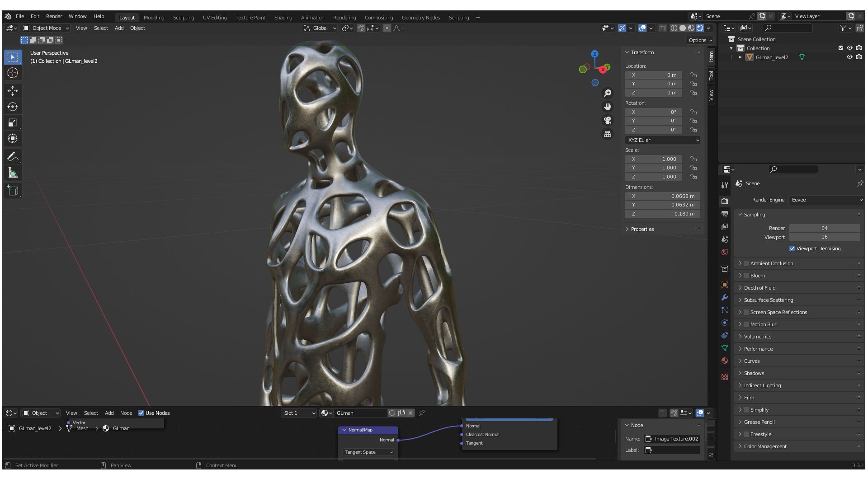Open the sidebar View tab
This screenshot has height=488, width=868.
pos(711,95)
